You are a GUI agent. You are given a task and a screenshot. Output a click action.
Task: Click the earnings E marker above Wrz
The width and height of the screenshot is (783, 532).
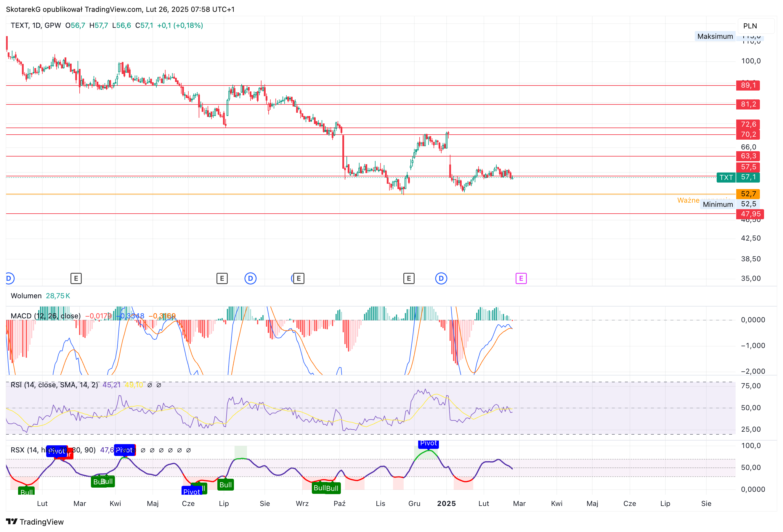299,278
